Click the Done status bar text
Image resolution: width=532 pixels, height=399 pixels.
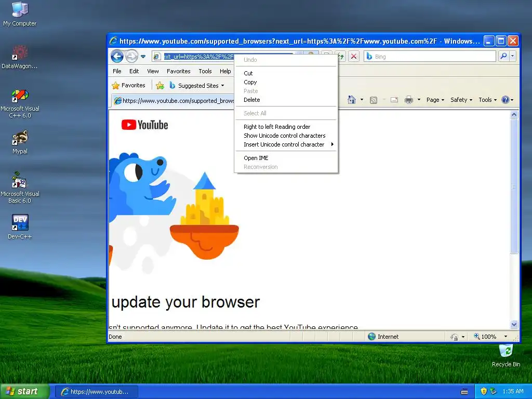click(115, 337)
